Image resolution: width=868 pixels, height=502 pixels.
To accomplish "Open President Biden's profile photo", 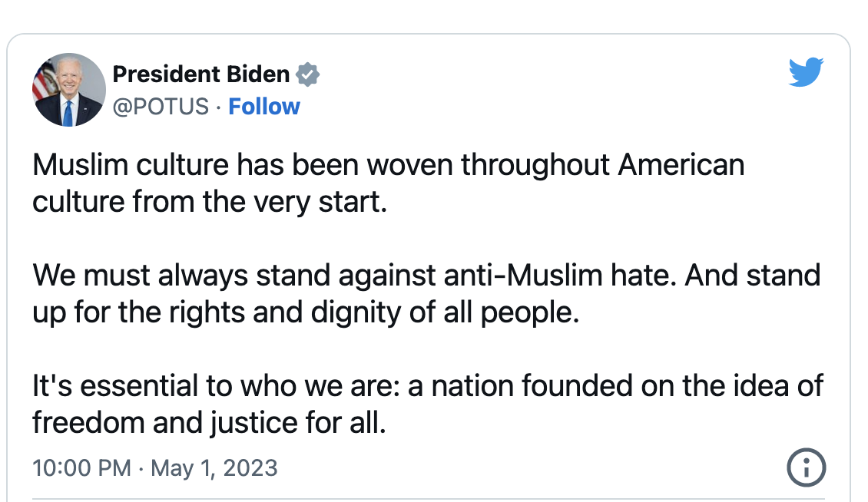I will (69, 90).
